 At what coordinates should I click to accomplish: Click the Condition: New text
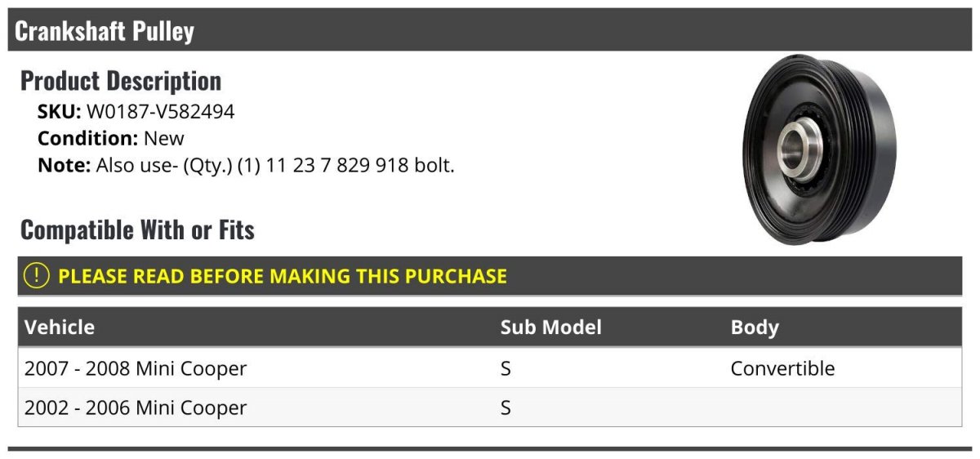[111, 138]
